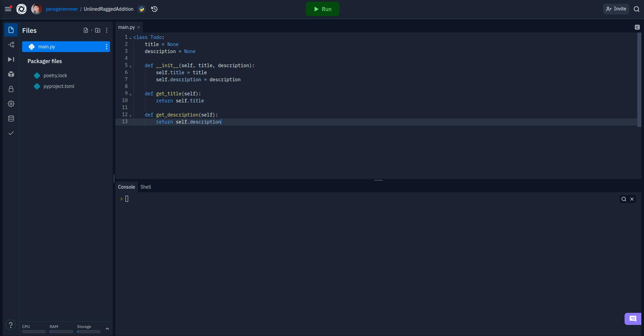Screen dimensions: 644x336
Task: Run the program
Action: [322, 9]
